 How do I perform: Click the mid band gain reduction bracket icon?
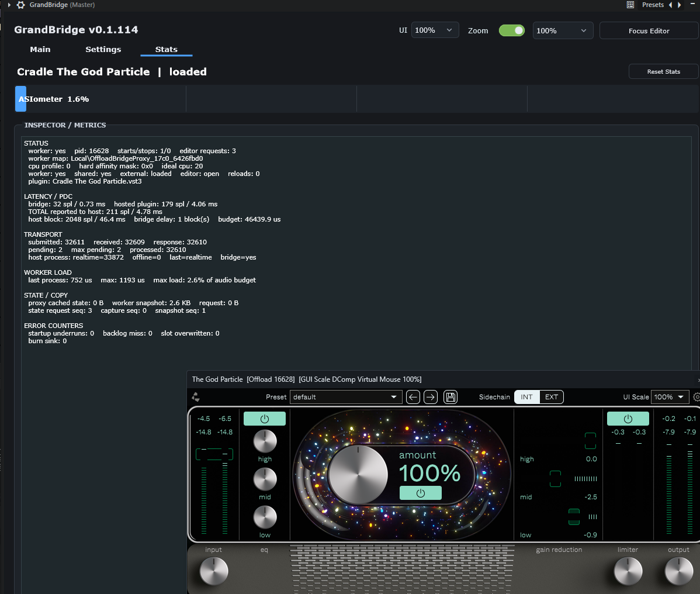555,479
